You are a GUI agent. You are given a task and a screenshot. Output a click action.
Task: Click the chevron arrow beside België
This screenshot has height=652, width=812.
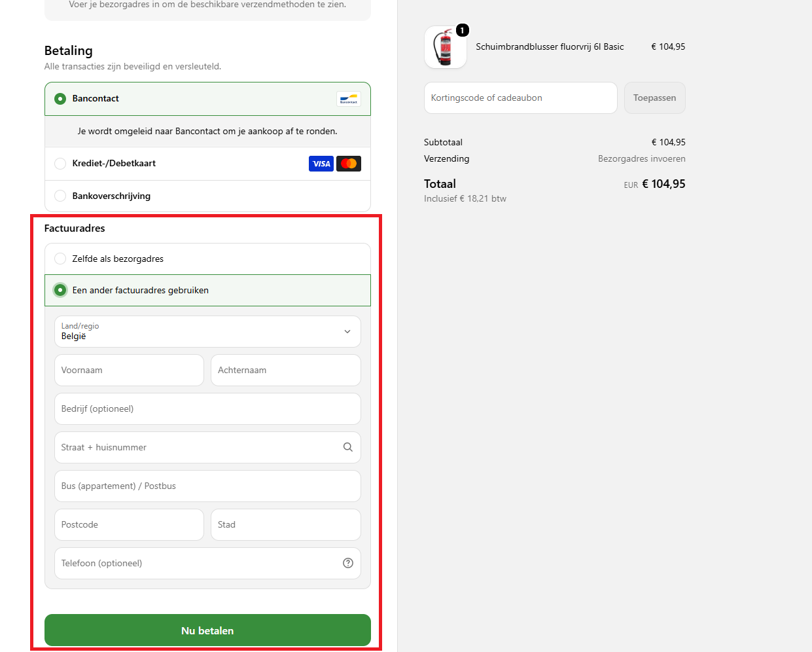point(347,332)
